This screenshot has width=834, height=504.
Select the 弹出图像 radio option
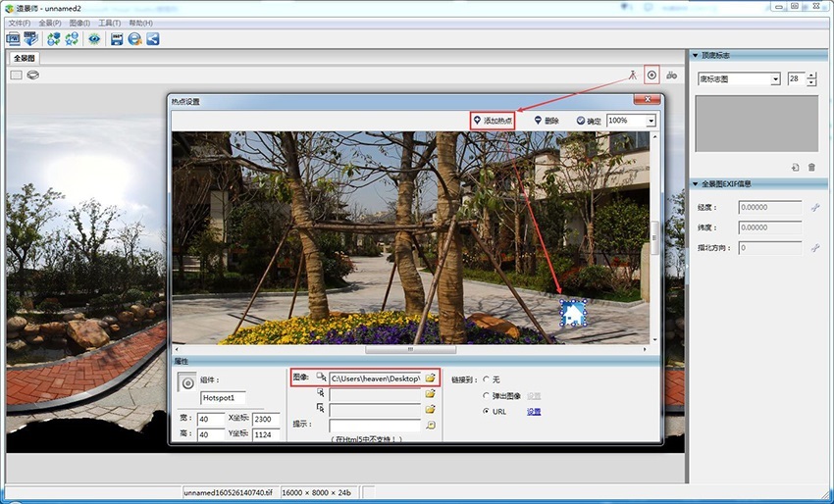[x=487, y=395]
